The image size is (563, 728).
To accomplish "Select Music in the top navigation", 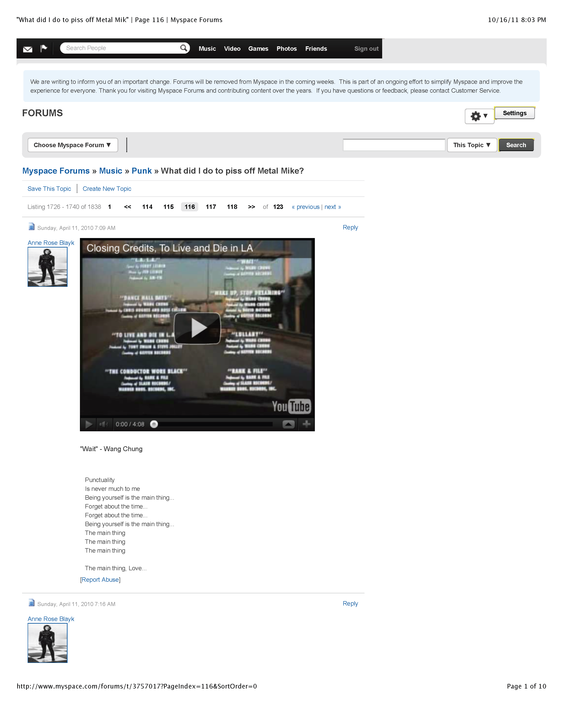I will pos(207,48).
